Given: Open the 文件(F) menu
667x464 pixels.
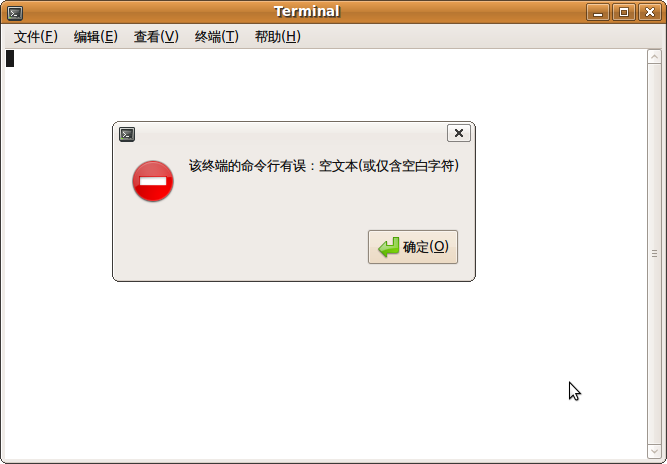Looking at the screenshot, I should point(35,37).
